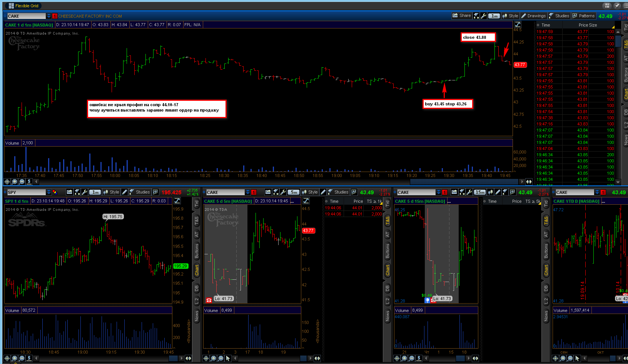Zoom out on main CAKE chart
This screenshot has height=364, width=628.
click(x=22, y=182)
